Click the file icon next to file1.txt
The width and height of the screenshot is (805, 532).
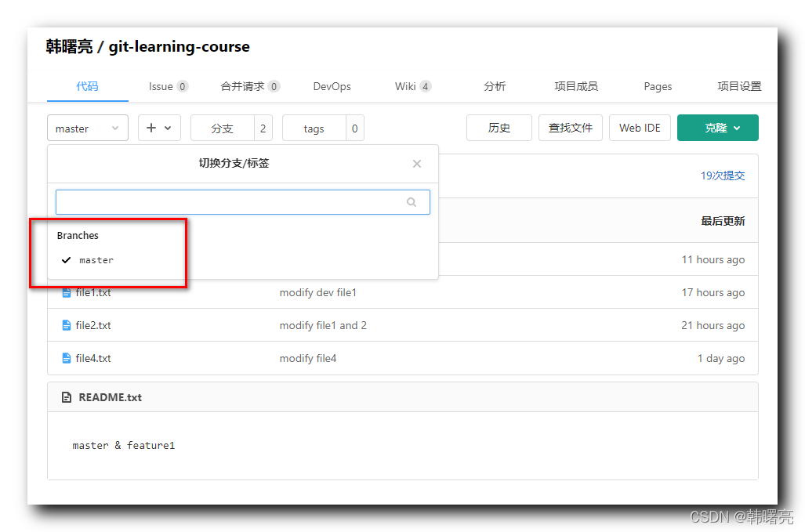(66, 292)
